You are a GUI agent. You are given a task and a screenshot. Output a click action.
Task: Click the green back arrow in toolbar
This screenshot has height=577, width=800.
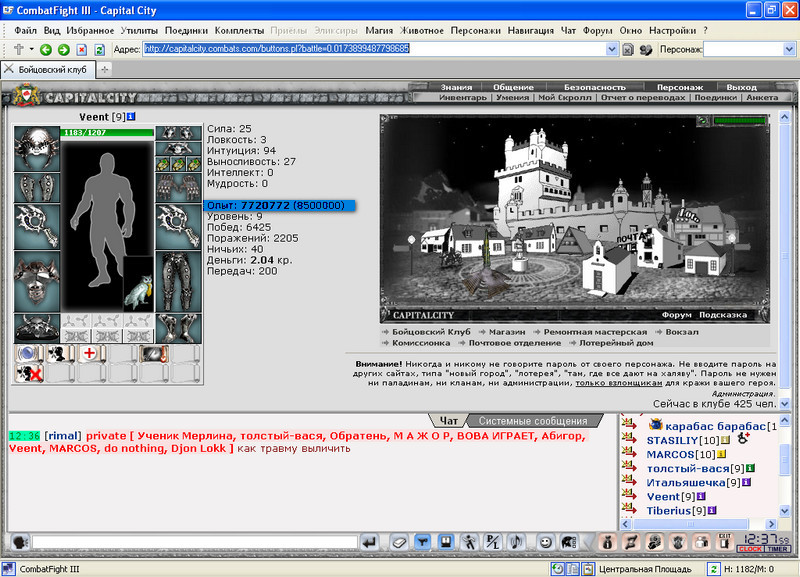46,49
